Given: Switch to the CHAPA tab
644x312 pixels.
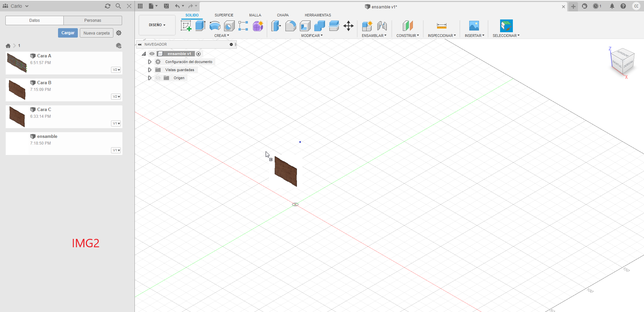Looking at the screenshot, I should [x=283, y=15].
